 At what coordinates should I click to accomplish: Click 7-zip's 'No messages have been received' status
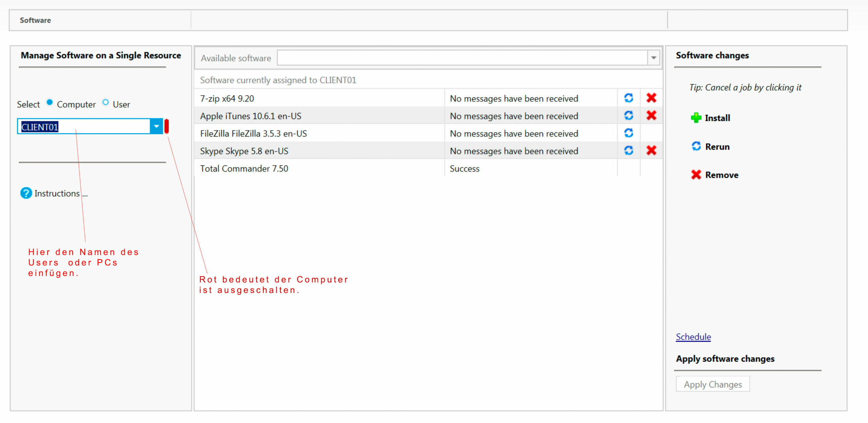(x=514, y=99)
